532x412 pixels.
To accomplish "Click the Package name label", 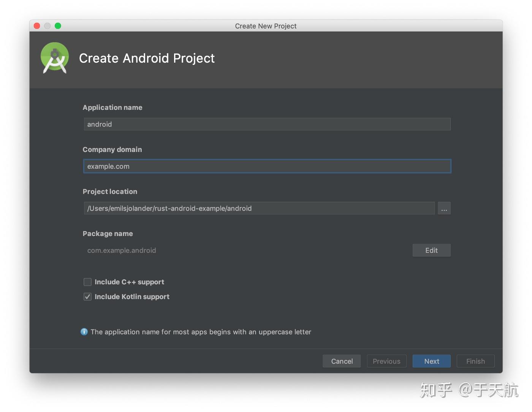I will 108,234.
